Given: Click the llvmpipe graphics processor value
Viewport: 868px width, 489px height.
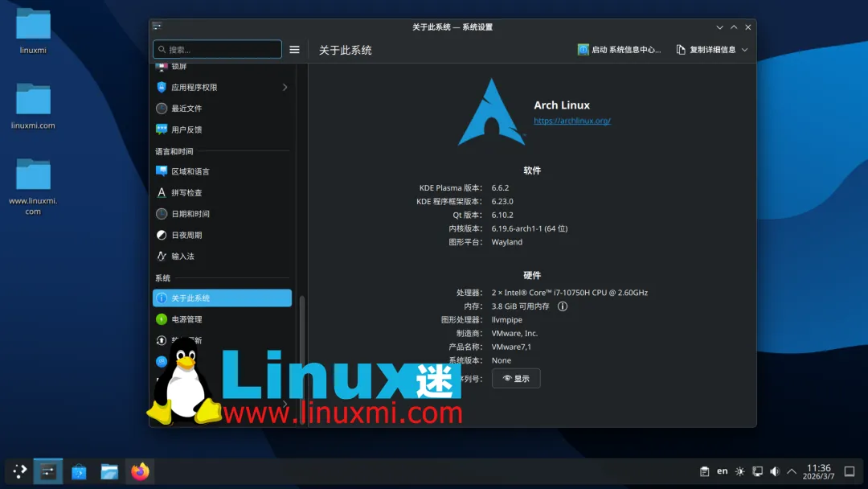Looking at the screenshot, I should point(506,319).
